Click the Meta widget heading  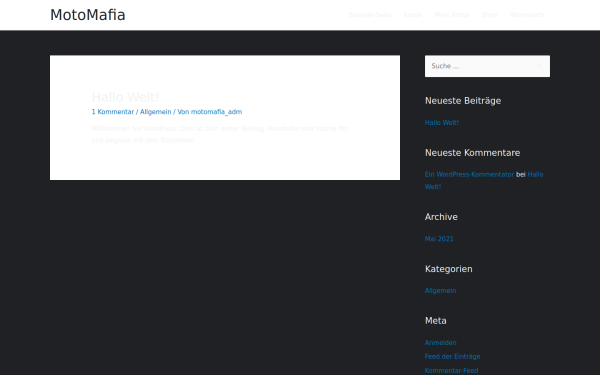pyautogui.click(x=435, y=321)
